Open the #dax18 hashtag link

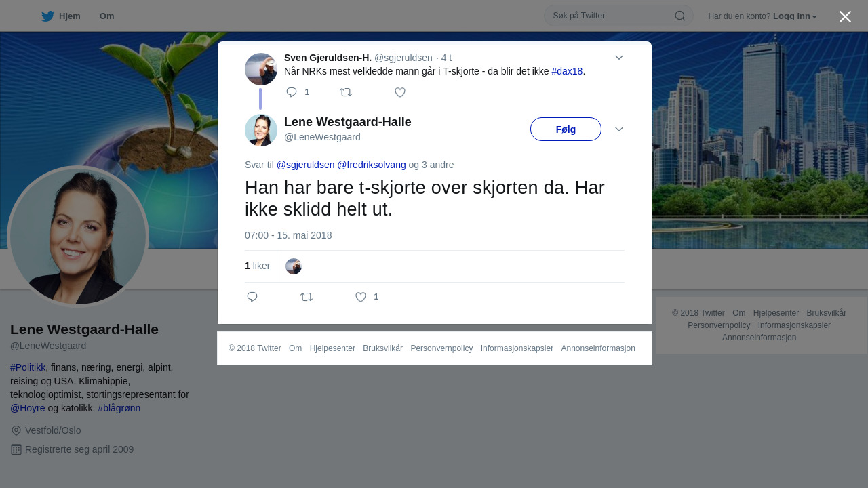coord(567,71)
